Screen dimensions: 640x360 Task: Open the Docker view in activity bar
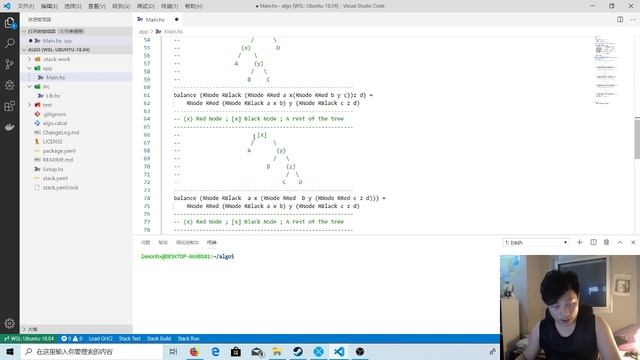coord(9,127)
